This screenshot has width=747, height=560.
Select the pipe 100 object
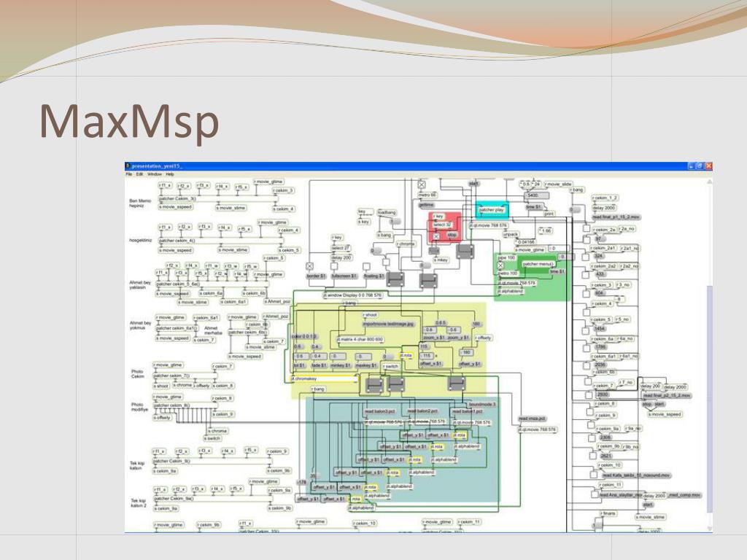click(506, 257)
